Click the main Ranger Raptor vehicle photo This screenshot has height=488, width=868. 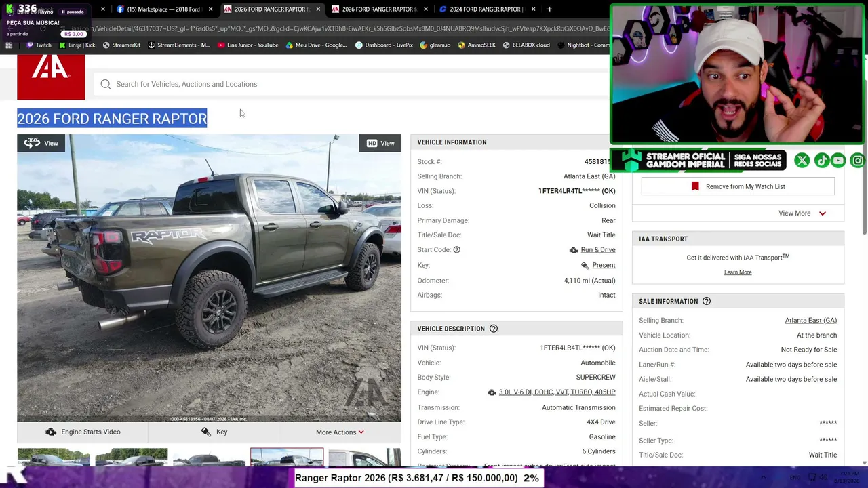tap(209, 278)
